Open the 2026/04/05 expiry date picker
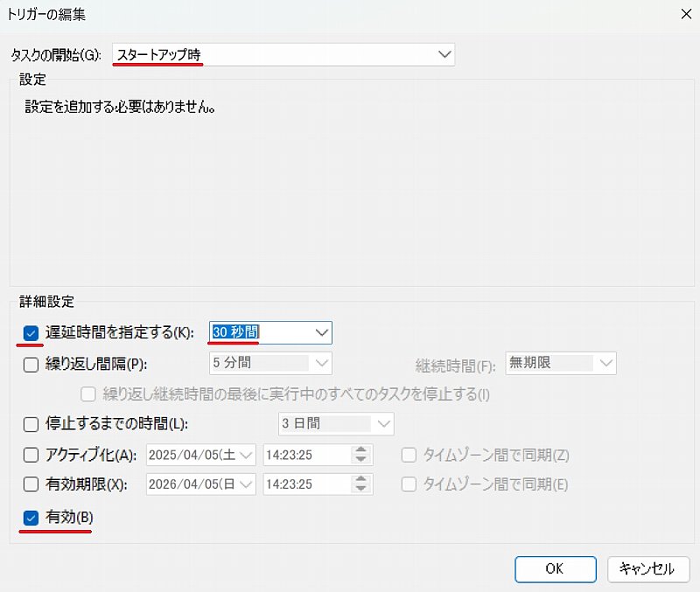Screen dimensions: 700x592 pos(201,484)
